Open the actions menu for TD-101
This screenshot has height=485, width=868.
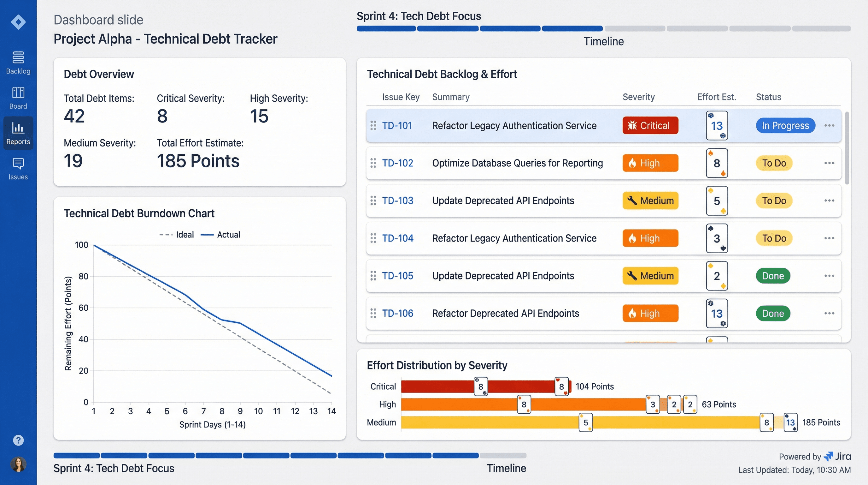pos(829,125)
